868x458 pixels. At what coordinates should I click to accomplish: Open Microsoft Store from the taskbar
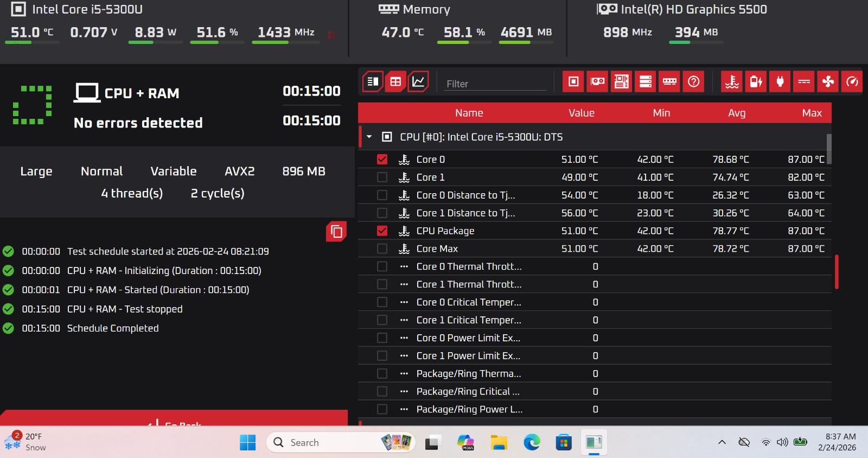[564, 443]
